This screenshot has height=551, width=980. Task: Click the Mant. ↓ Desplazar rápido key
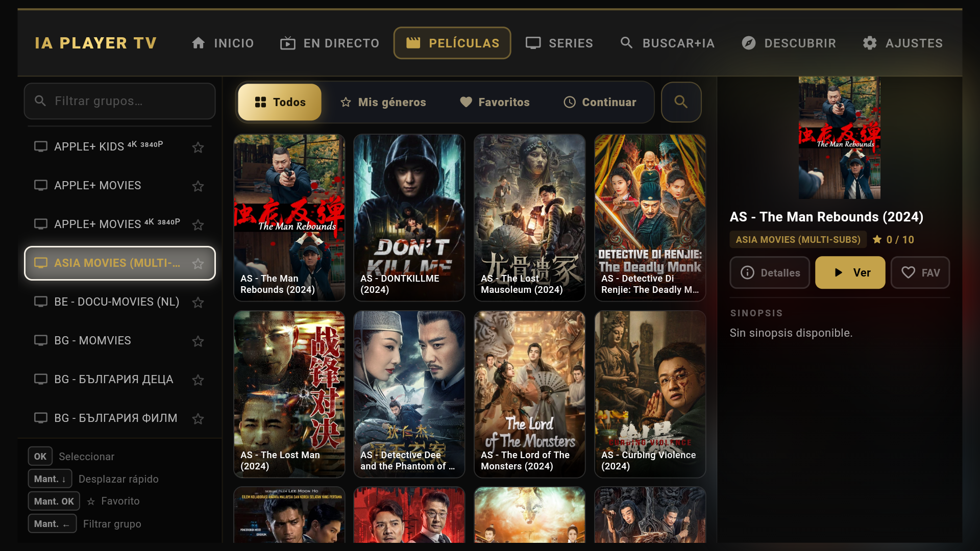(50, 479)
